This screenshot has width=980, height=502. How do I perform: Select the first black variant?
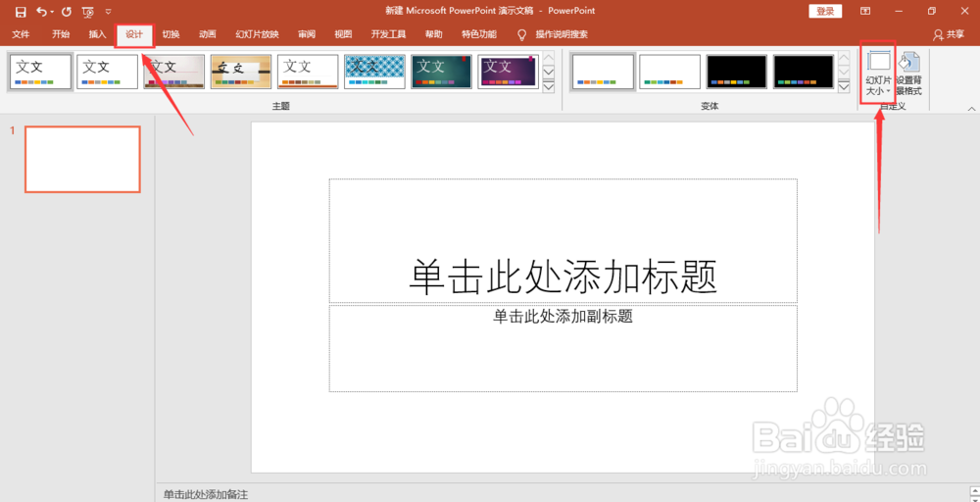(x=736, y=72)
